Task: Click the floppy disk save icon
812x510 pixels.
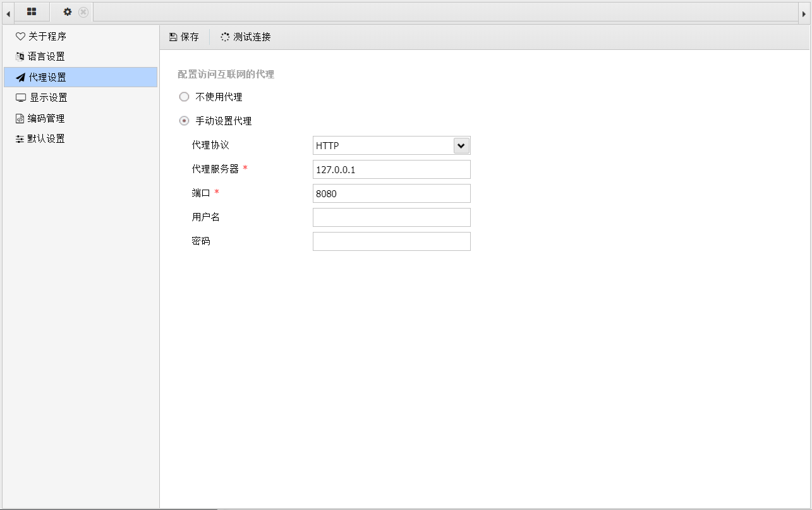Action: tap(173, 37)
